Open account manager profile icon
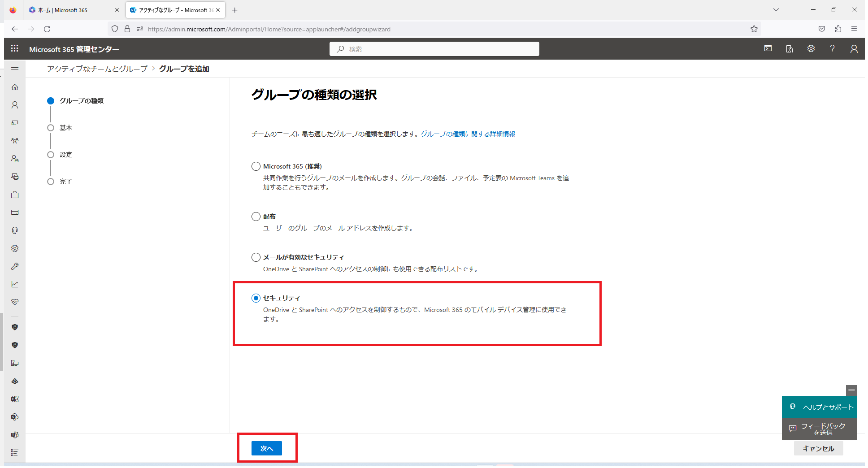The height and width of the screenshot is (468, 868). coord(854,48)
